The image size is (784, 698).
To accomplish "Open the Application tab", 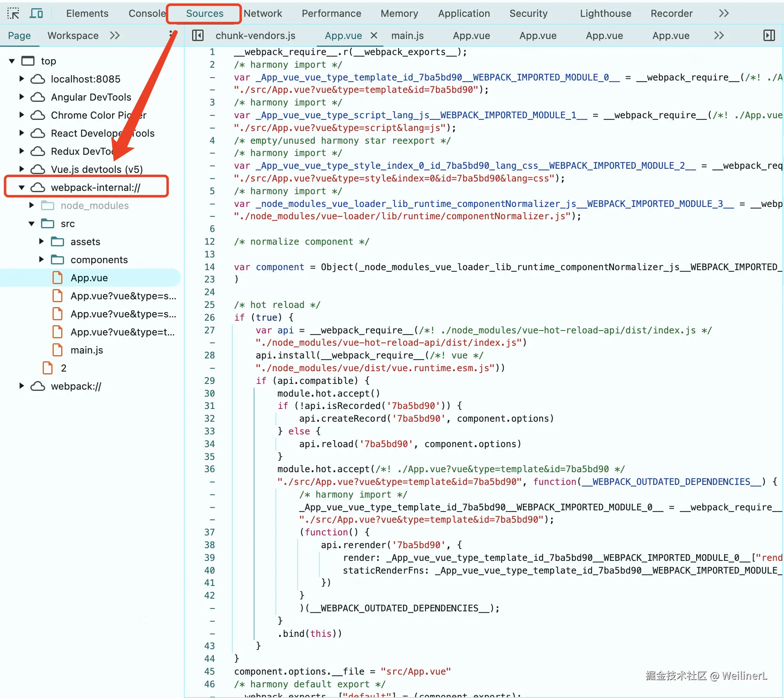I will click(x=464, y=14).
